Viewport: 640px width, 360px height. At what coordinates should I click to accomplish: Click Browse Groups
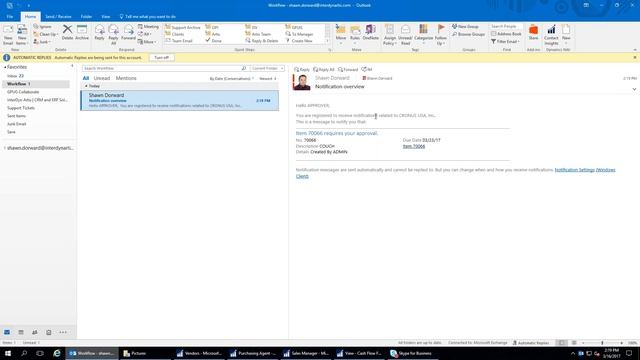[x=468, y=34]
